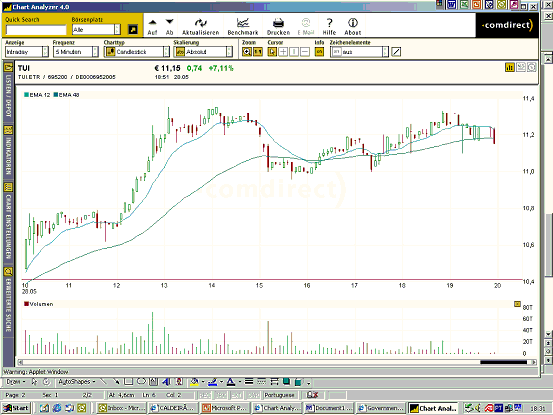Image resolution: width=553 pixels, height=415 pixels.
Task: Open the Line Style tool
Action: (249, 382)
